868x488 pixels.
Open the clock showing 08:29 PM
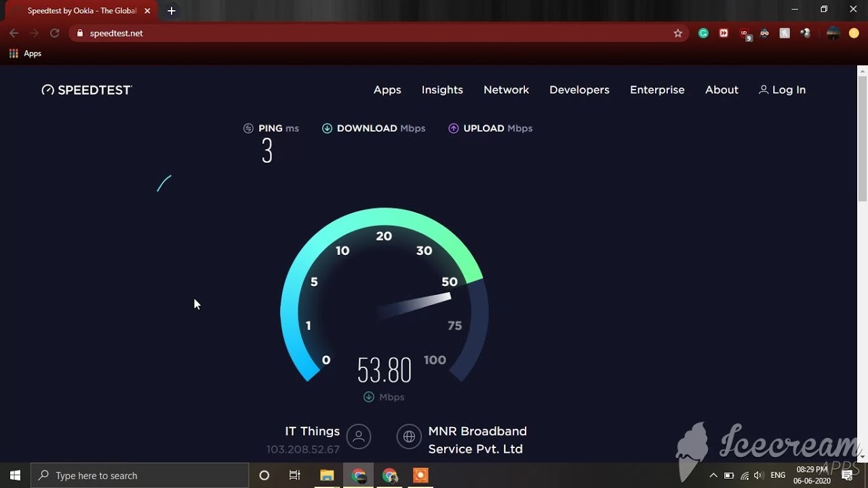pos(812,475)
